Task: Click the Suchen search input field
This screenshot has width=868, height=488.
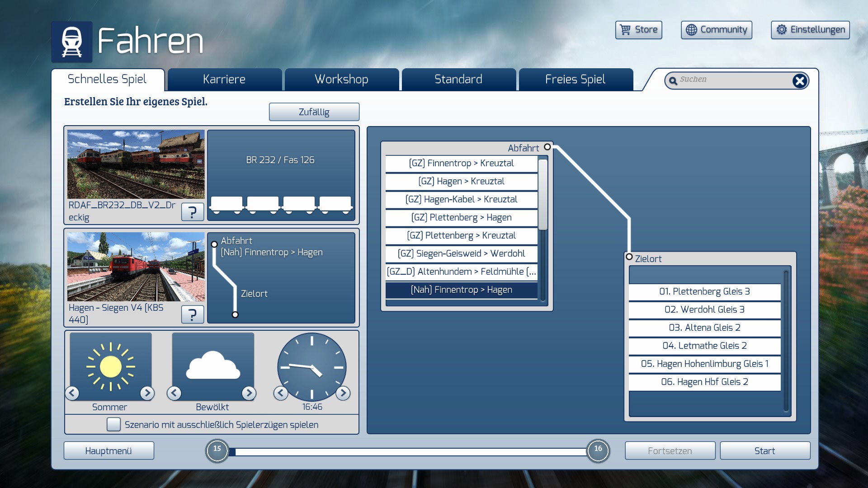Action: (732, 80)
